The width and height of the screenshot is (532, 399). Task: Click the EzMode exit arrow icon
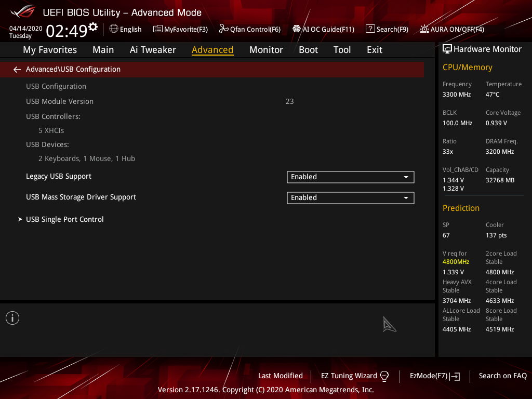click(x=455, y=376)
